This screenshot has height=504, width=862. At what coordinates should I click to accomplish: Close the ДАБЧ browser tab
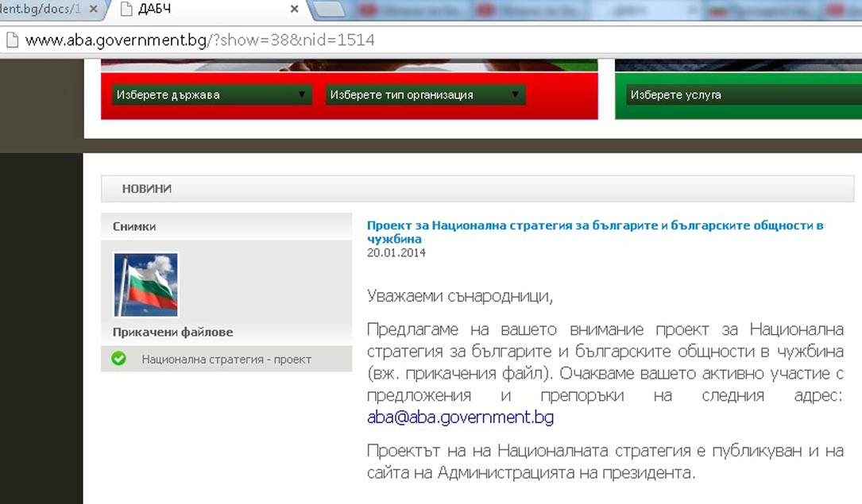294,10
